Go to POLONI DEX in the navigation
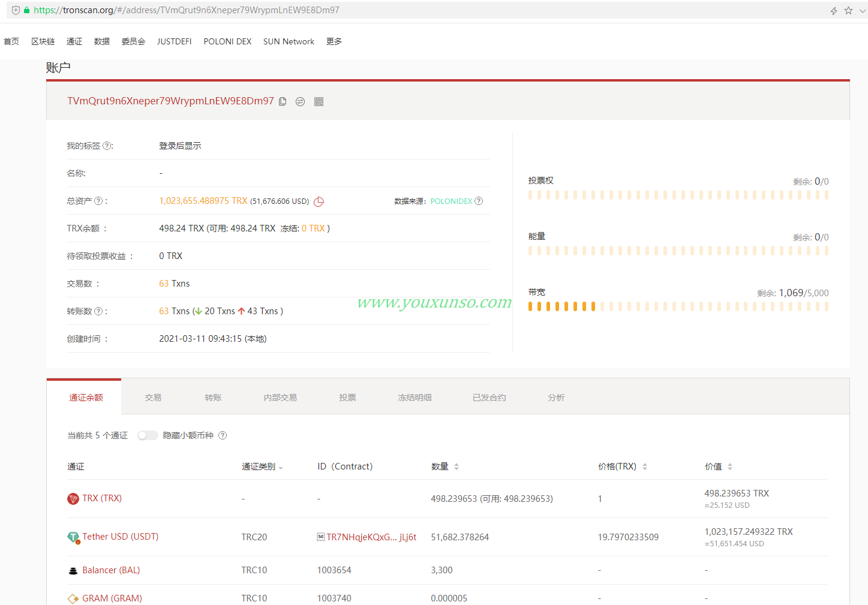This screenshot has width=868, height=605. (227, 41)
